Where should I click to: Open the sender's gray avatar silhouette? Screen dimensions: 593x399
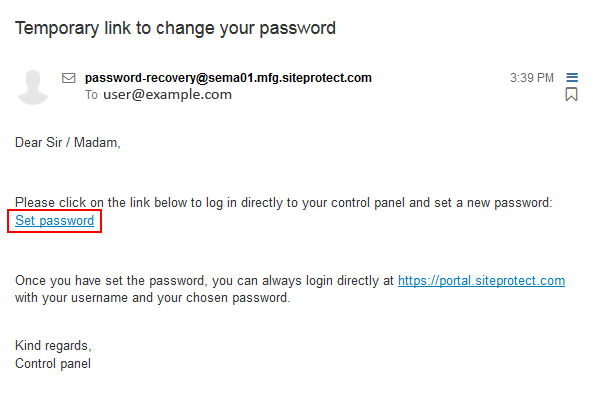pos(33,87)
